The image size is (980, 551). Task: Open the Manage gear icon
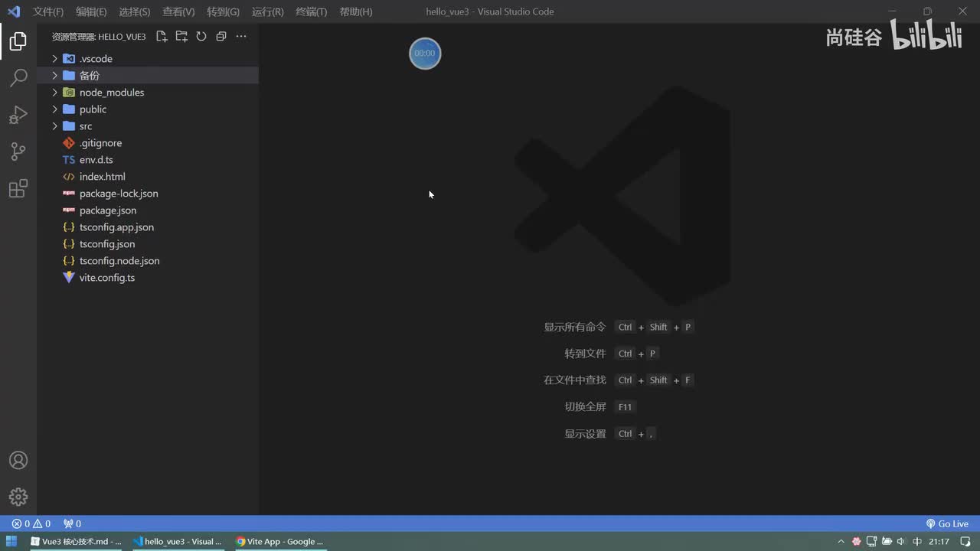[x=18, y=497]
